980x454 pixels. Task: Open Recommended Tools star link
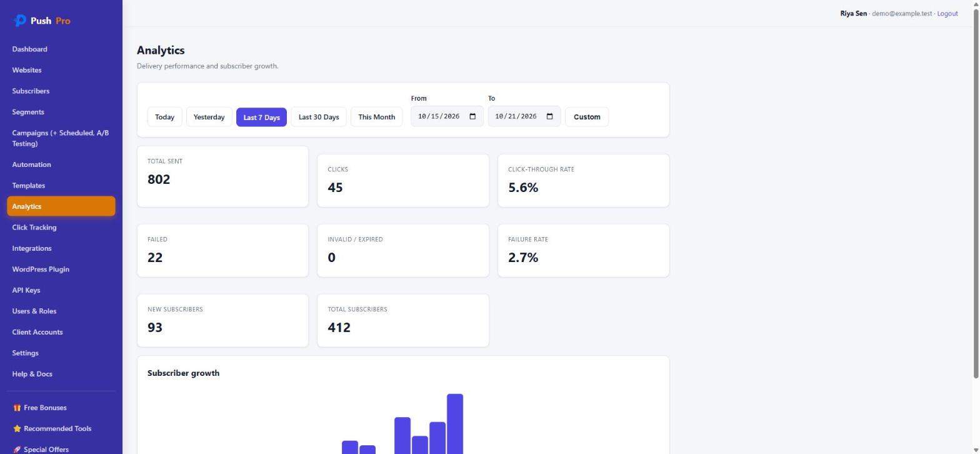coord(61,429)
